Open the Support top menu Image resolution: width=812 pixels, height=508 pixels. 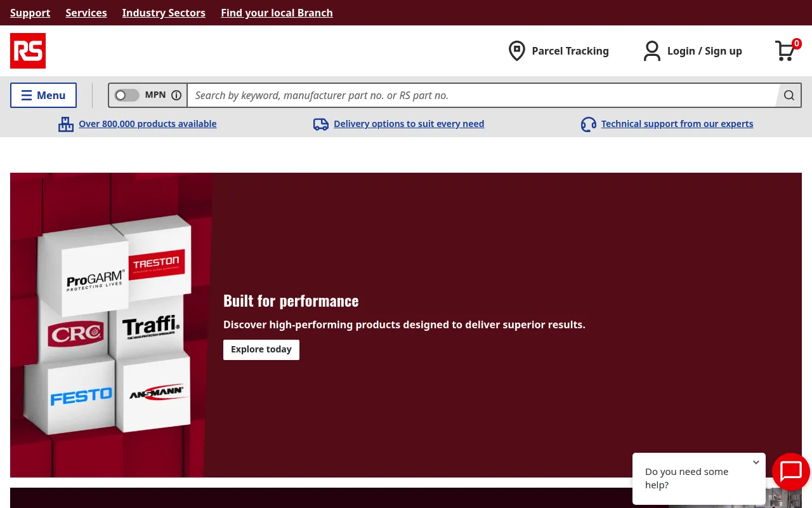[x=30, y=13]
